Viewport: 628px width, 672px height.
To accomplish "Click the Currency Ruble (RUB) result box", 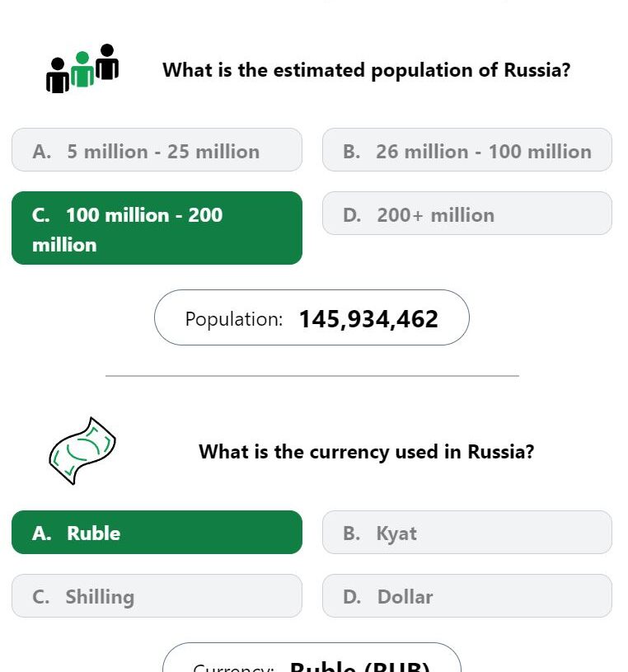I will (x=312, y=657).
